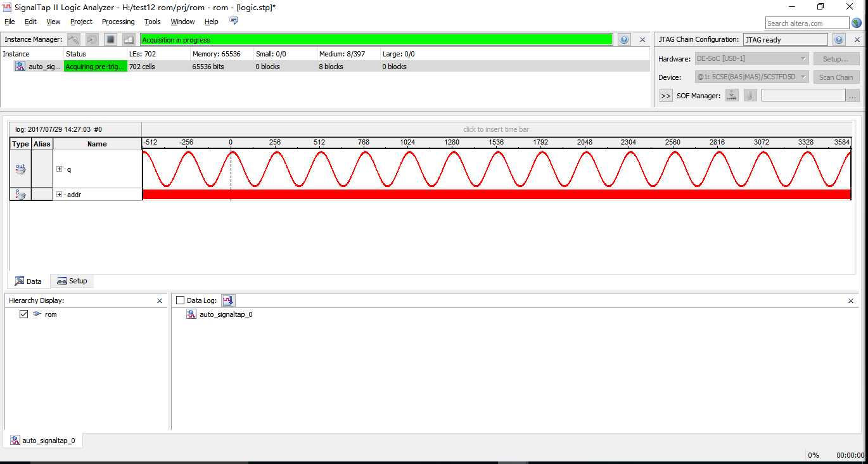
Task: Click the LEs: 702 column header
Action: pos(158,54)
